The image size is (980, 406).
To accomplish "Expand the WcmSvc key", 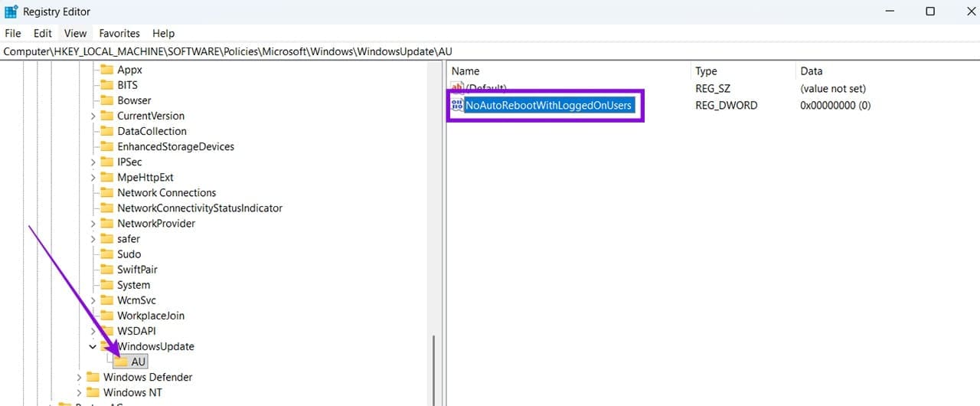I will [x=93, y=300].
